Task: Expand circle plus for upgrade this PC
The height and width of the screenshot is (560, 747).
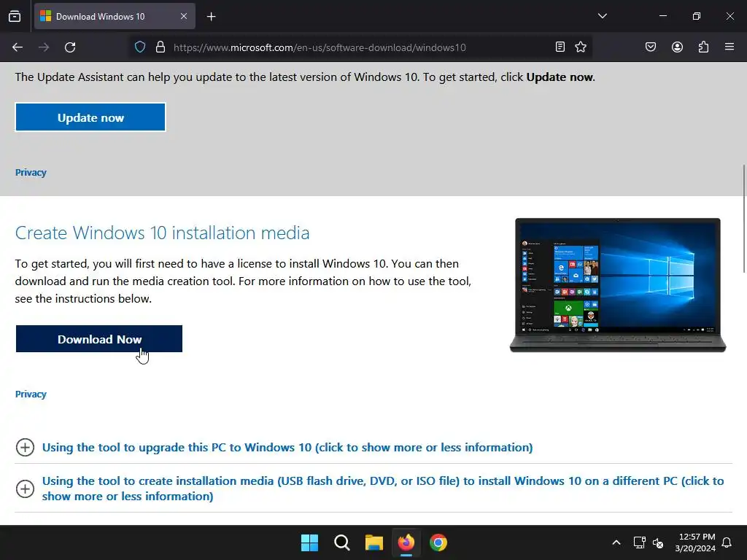Action: click(25, 447)
